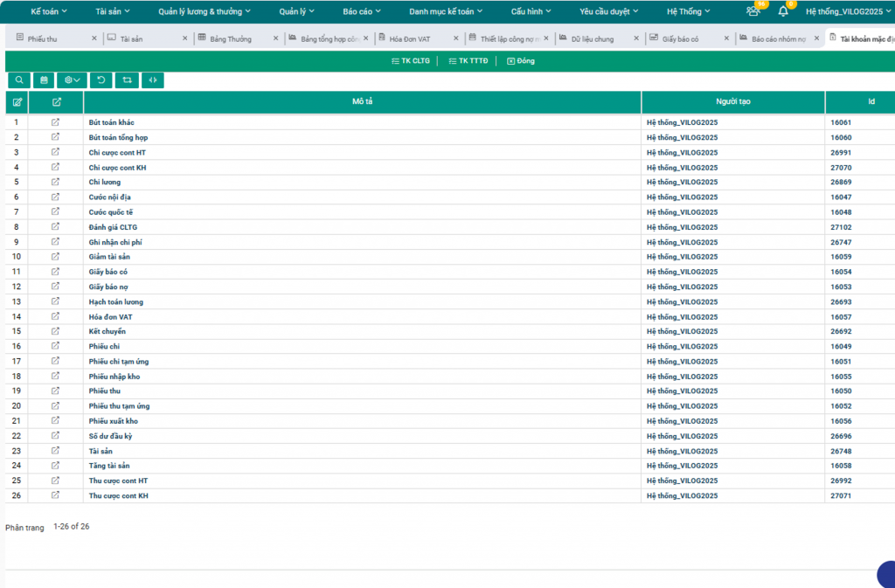This screenshot has width=895, height=588.
Task: Open the notifications bell icon
Action: click(783, 11)
